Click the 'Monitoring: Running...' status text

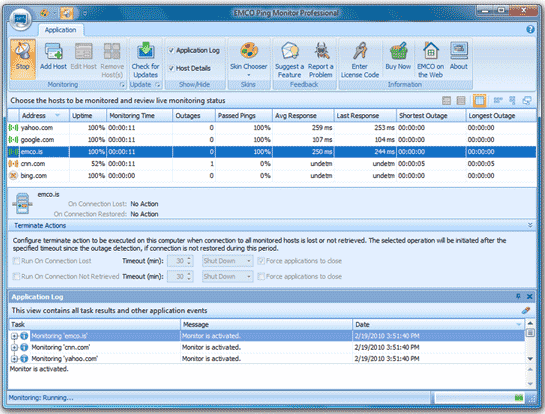pos(41,398)
